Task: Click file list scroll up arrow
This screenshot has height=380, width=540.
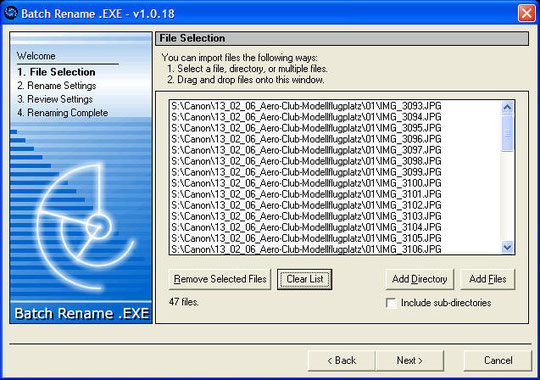Action: point(507,107)
